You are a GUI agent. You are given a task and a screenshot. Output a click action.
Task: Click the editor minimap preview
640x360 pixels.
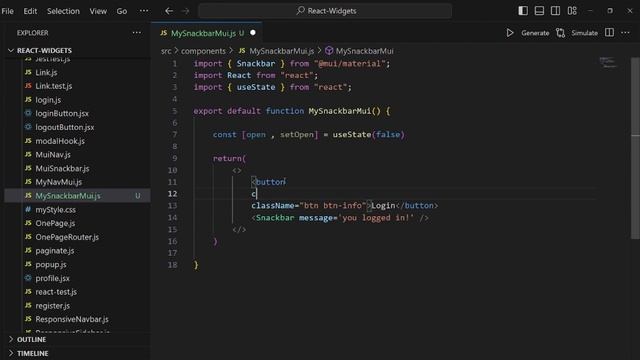[608, 62]
